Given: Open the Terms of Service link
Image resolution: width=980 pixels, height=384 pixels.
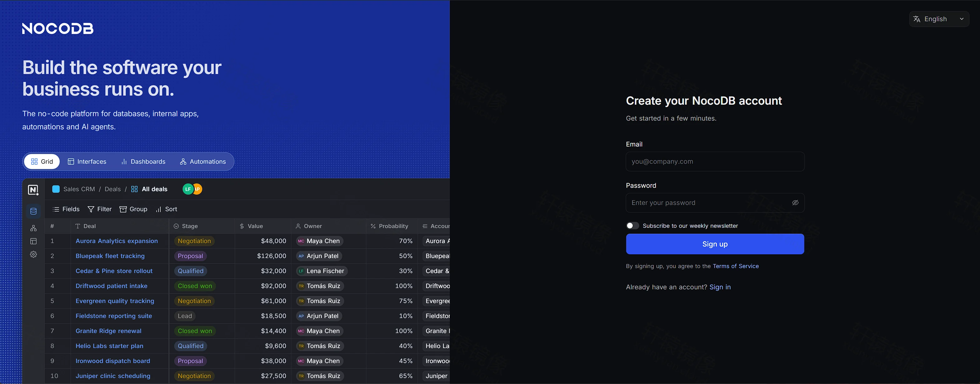Looking at the screenshot, I should 736,266.
